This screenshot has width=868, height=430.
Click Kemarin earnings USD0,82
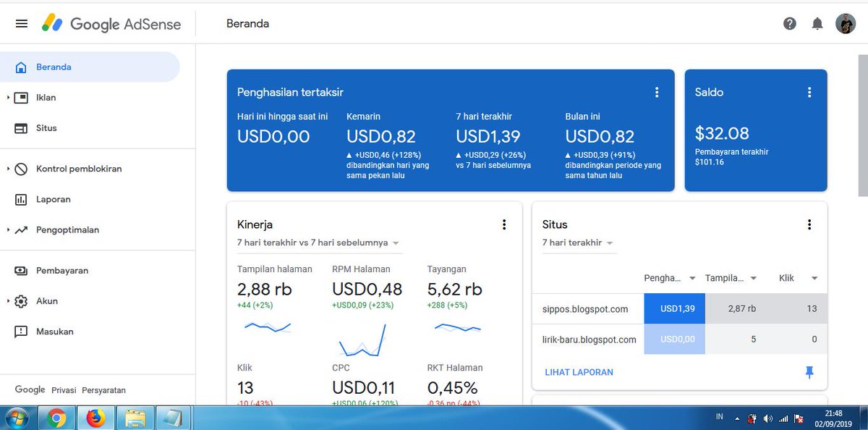pos(382,136)
